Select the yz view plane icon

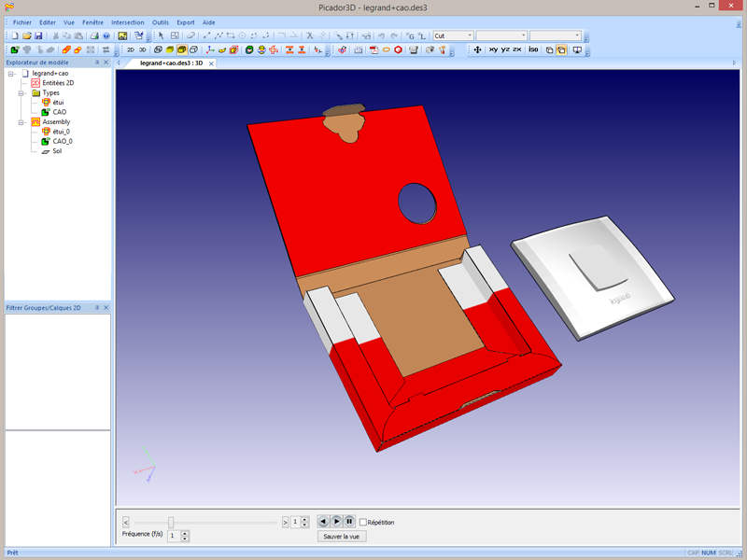[504, 49]
